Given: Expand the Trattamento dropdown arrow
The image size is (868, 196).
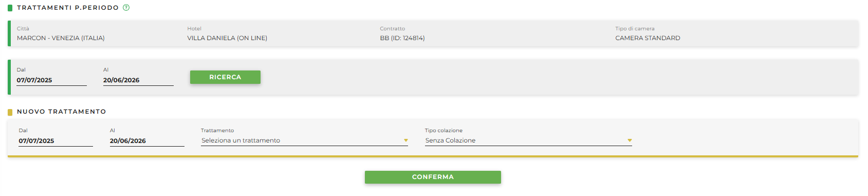Looking at the screenshot, I should coord(405,140).
